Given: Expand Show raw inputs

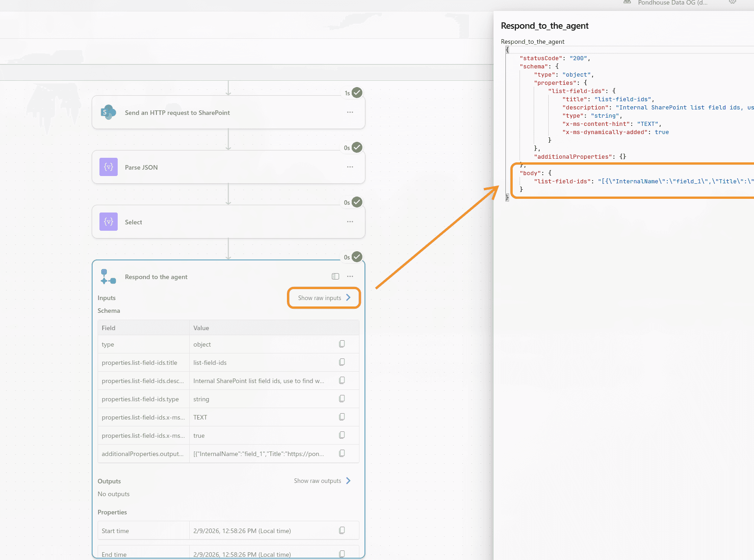Looking at the screenshot, I should coord(324,298).
